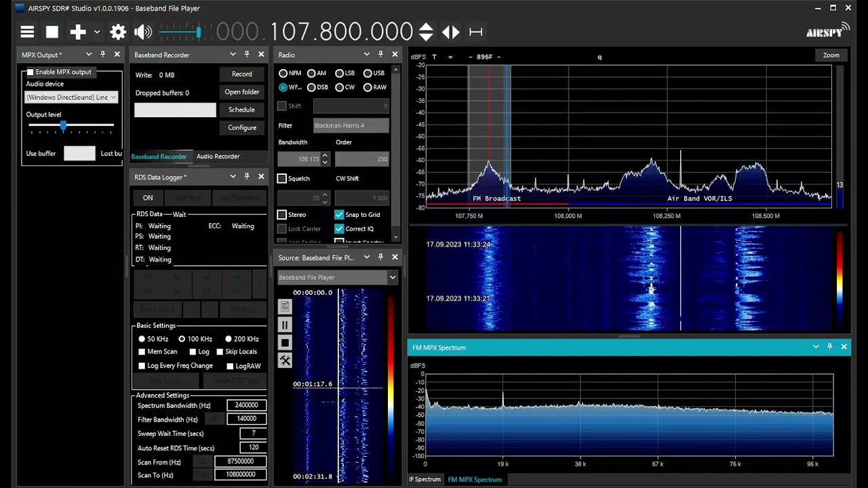The image size is (868, 488).
Task: Enable the LogRAW checkbox
Action: (230, 366)
